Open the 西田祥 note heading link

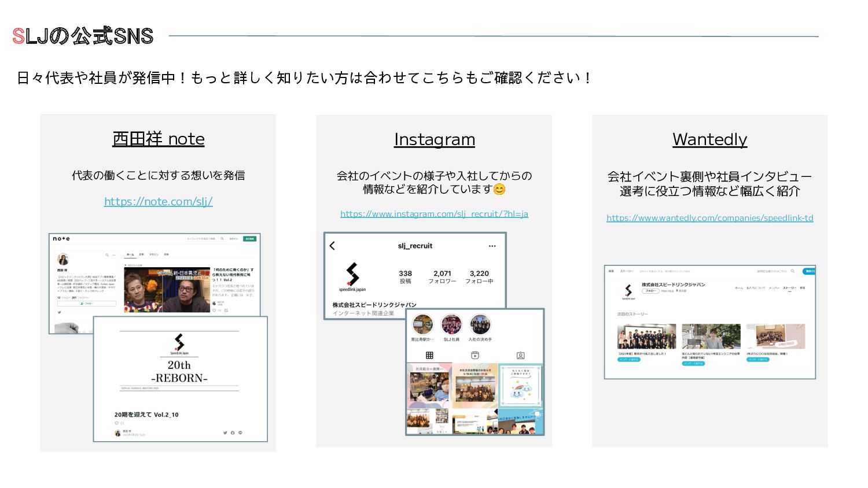158,139
